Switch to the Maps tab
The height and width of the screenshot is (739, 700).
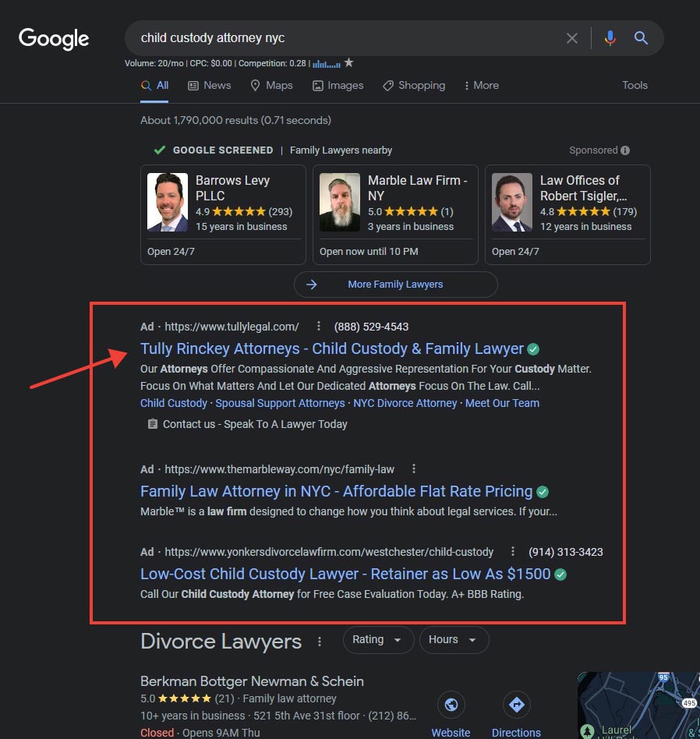(271, 85)
